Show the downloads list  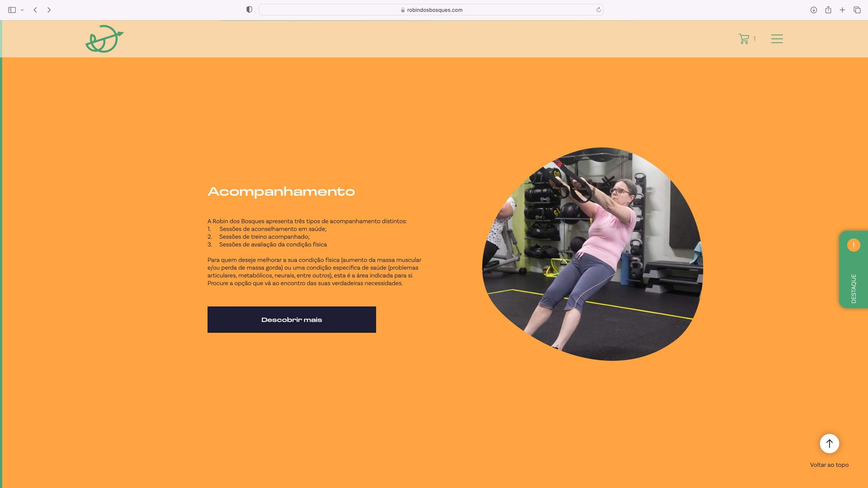point(813,10)
